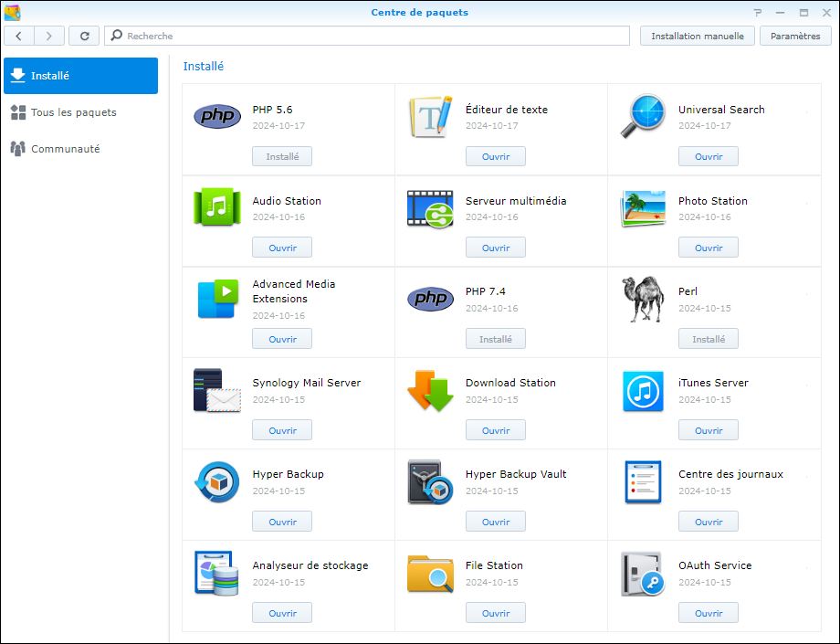Click Ouvrir under OAuth Service

pyautogui.click(x=709, y=613)
